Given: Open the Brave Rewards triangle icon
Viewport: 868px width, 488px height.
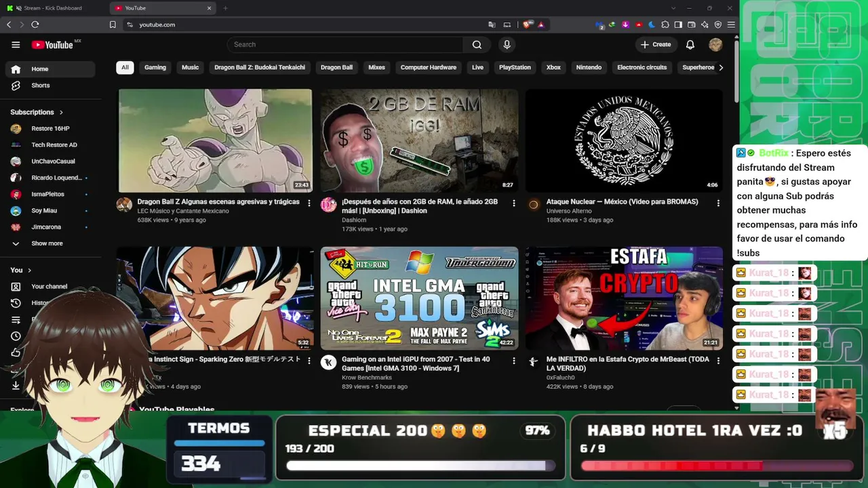Looking at the screenshot, I should coord(541,24).
